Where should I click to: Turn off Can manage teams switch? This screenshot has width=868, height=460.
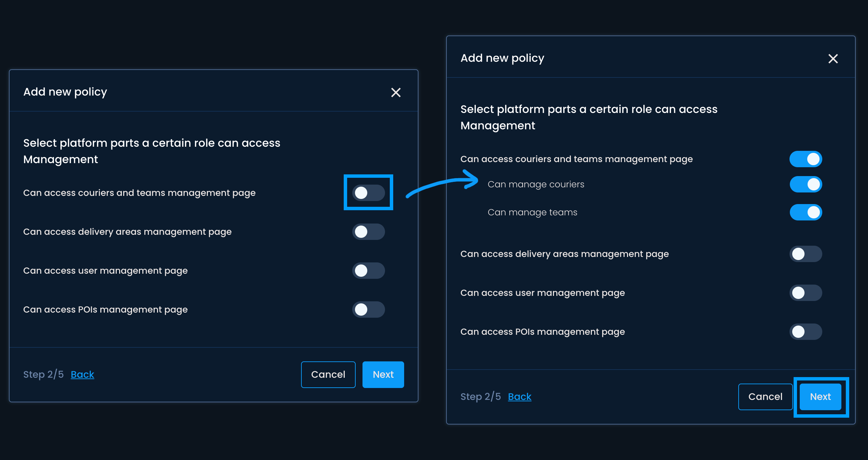tap(806, 212)
